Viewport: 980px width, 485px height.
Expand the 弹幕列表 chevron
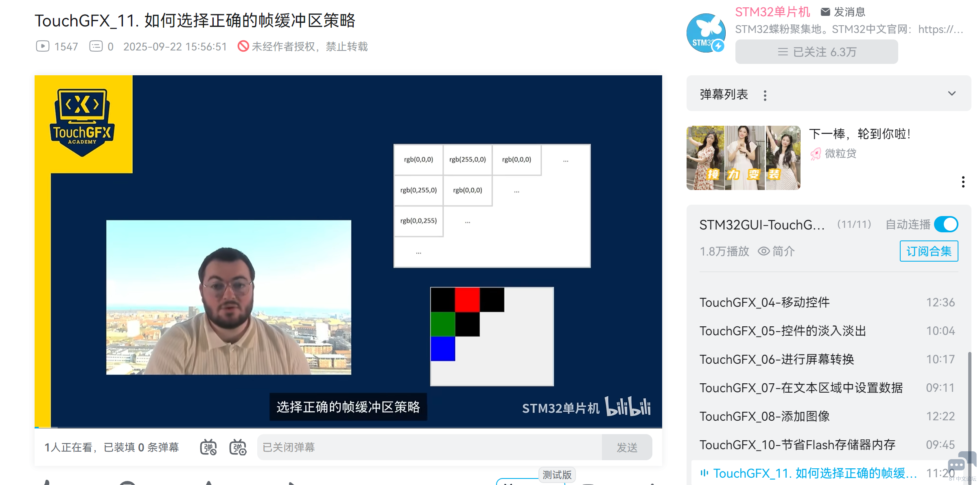[x=952, y=94]
